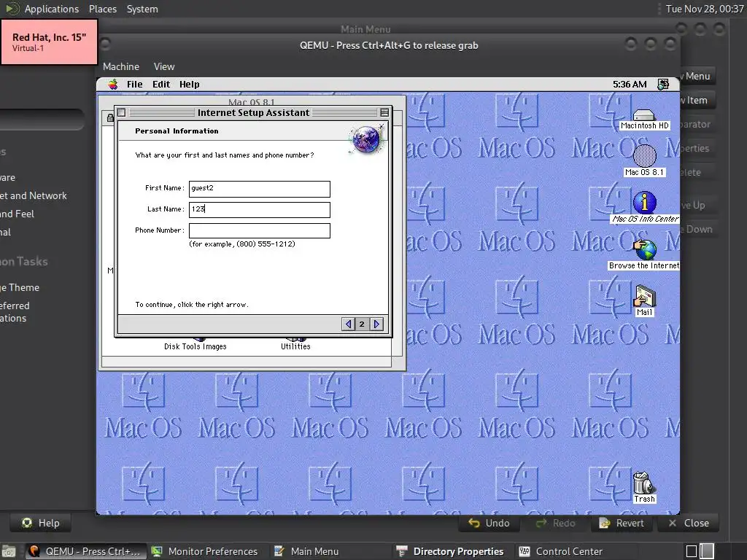
Task: Open the Mac OS Info Center icon
Action: 645,207
